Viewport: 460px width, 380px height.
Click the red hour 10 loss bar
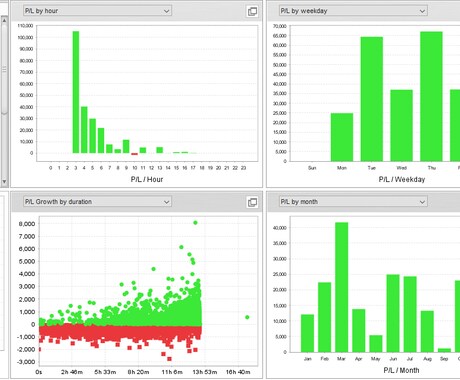click(x=134, y=154)
